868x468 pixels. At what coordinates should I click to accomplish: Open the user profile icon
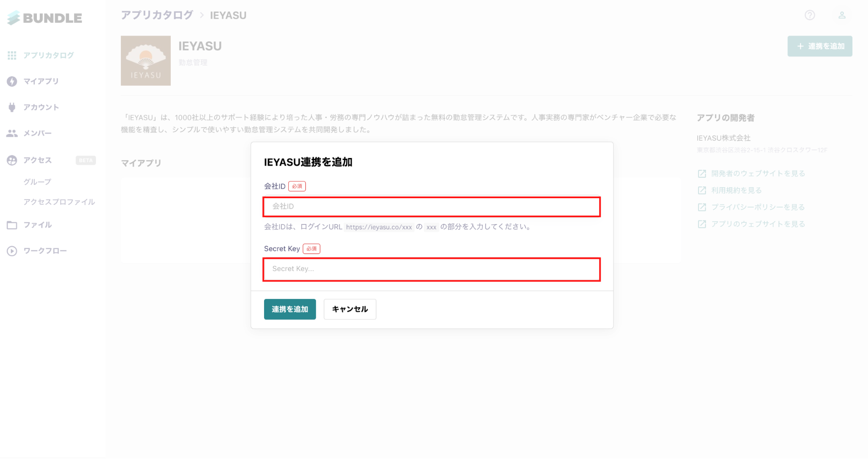(842, 15)
